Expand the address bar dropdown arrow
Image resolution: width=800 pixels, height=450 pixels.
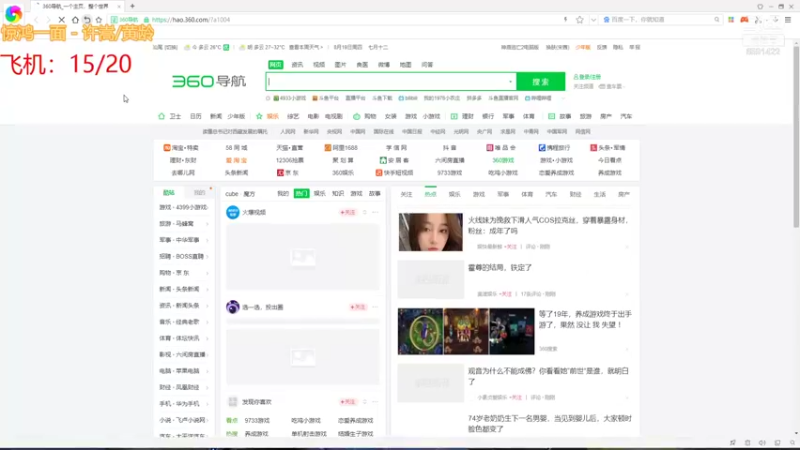click(593, 20)
